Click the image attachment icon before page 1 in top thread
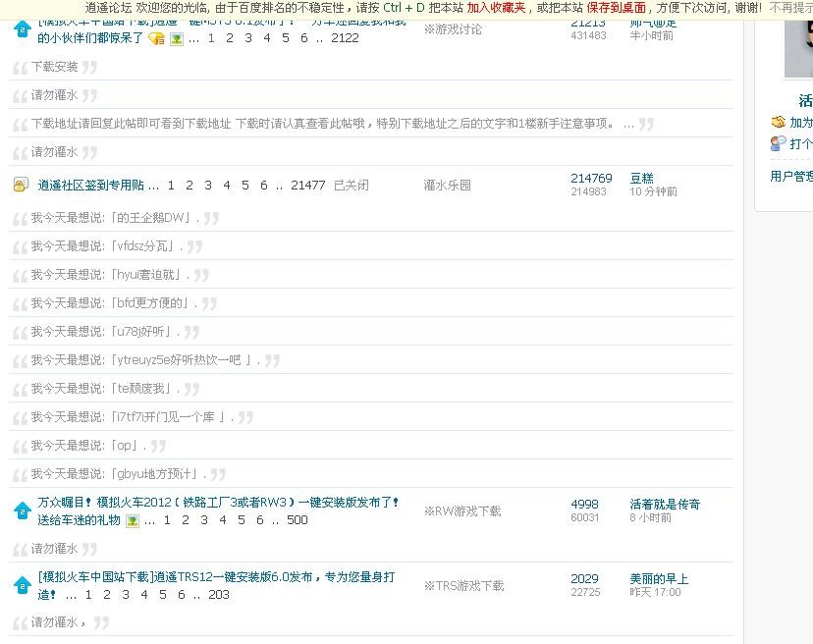Screen dimensions: 813x644 pos(176,39)
